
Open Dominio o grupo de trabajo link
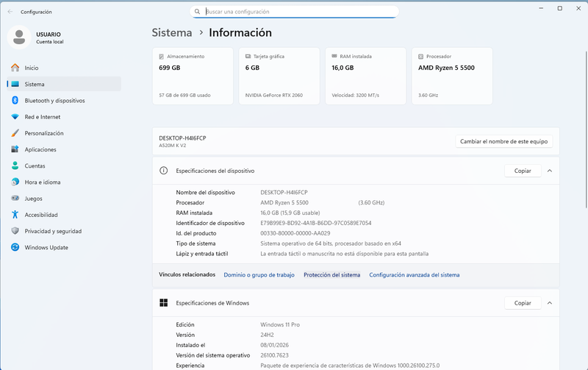[x=259, y=274]
